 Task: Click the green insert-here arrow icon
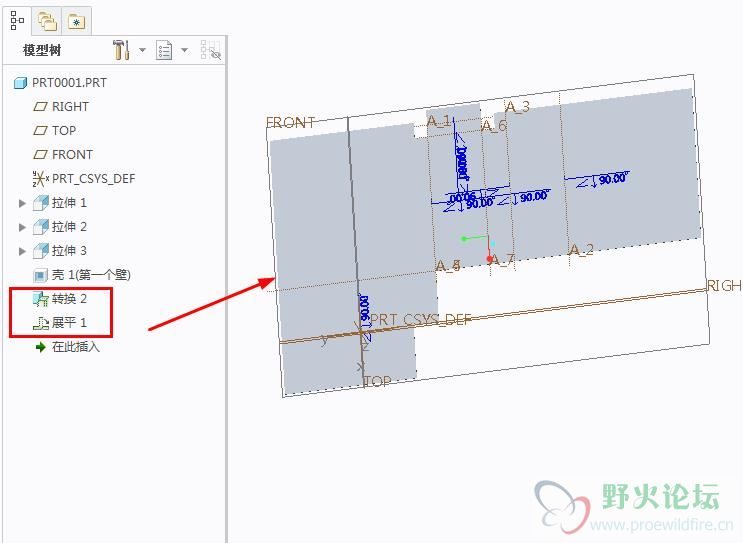pos(41,347)
